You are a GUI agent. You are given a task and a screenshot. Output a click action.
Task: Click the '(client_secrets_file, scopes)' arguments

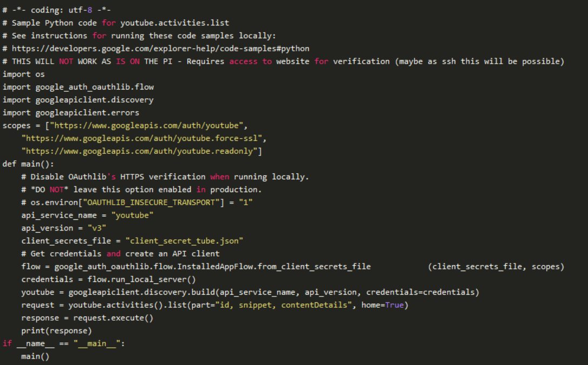[496, 267]
